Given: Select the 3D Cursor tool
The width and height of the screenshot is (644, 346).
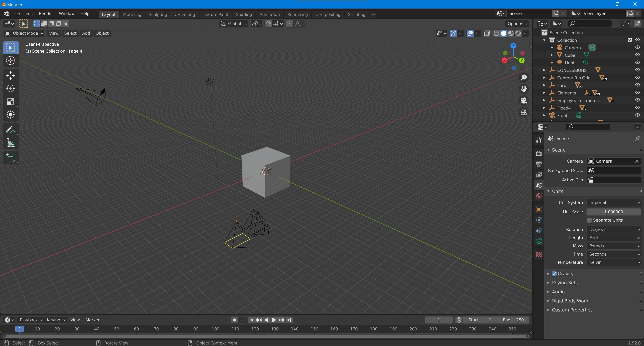Looking at the screenshot, I should pos(11,61).
